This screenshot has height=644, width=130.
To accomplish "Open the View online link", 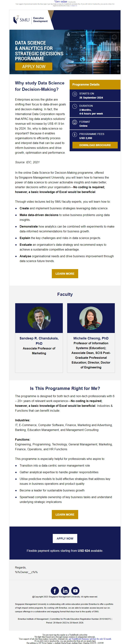I will pyautogui.click(x=61, y=1).
